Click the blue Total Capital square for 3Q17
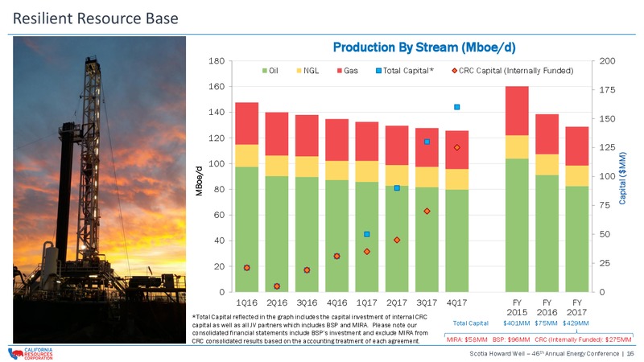This screenshot has width=644, height=362. coord(427,142)
